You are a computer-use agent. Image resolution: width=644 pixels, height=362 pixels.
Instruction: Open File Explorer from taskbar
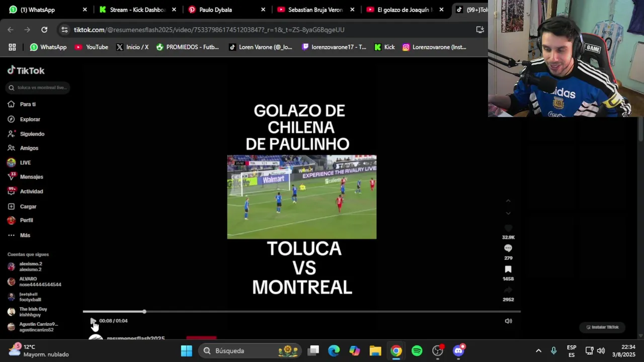coord(375,351)
